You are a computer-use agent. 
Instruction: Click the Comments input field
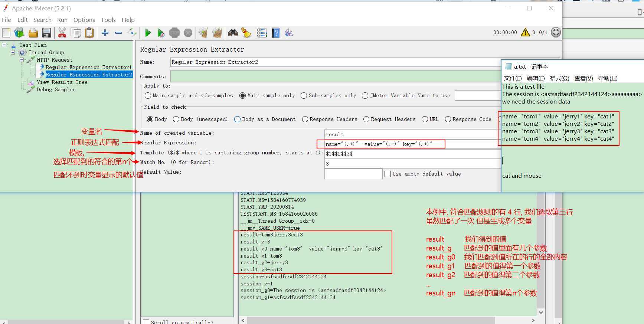(336, 76)
